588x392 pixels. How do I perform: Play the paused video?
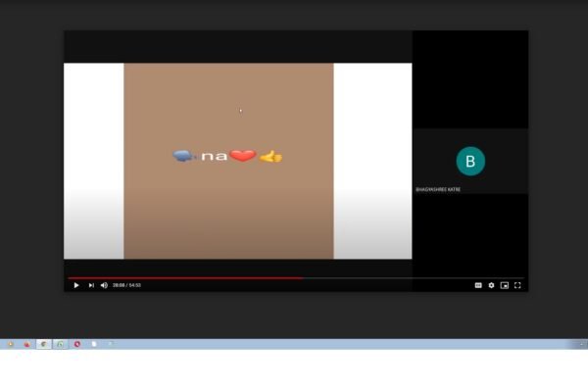coord(76,285)
